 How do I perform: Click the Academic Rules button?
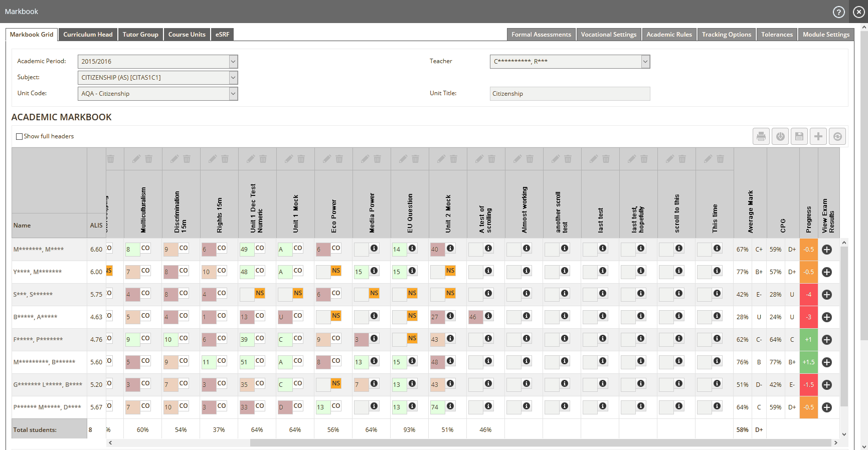[668, 35]
